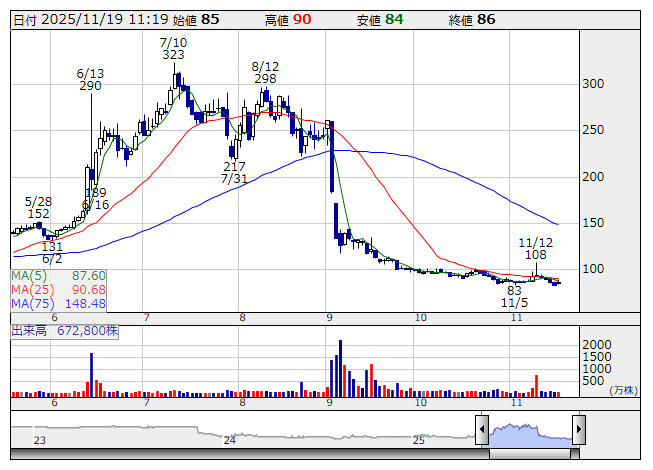The width and height of the screenshot is (653, 470).
Task: Click the 11/5 low label at 83
Action: [x=515, y=295]
